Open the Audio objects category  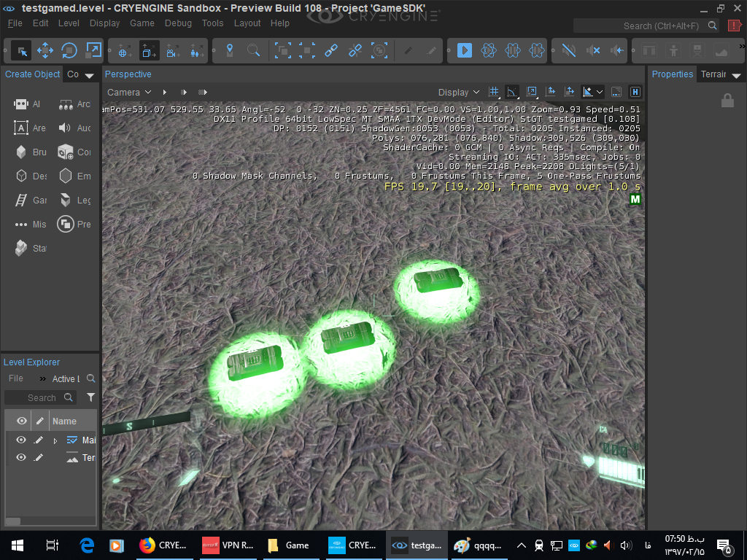(x=74, y=128)
